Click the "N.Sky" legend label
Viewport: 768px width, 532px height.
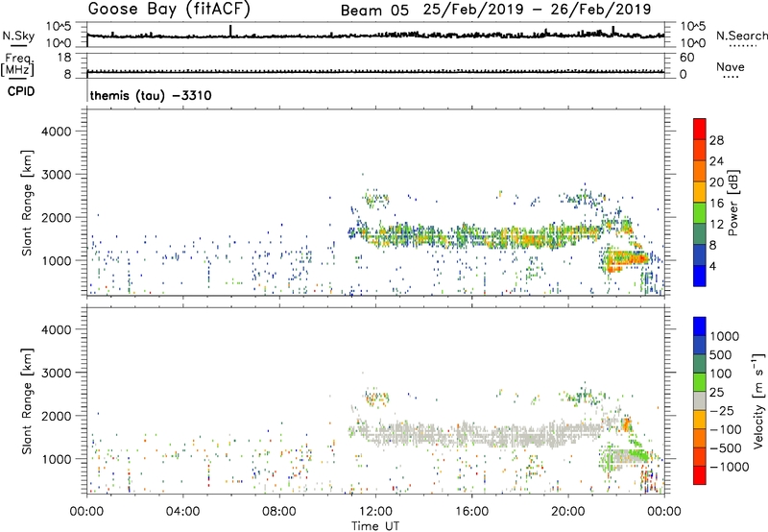(x=18, y=36)
